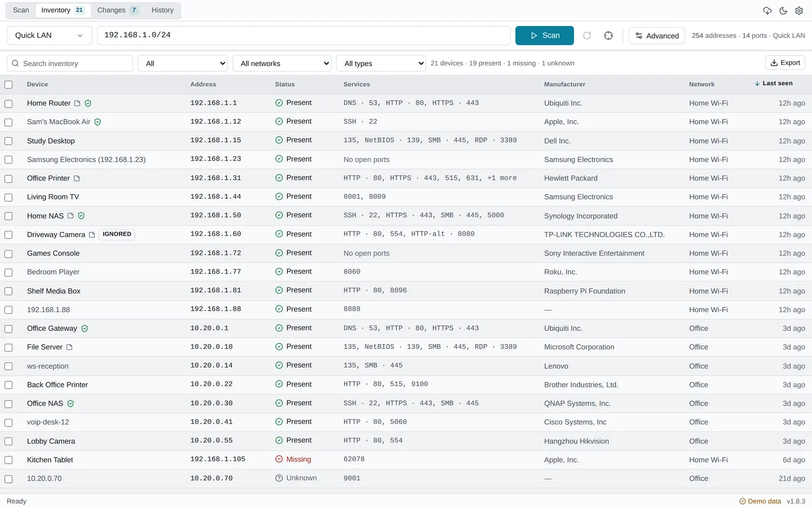Start the scan with the Scan button
The height and width of the screenshot is (508, 812).
545,36
